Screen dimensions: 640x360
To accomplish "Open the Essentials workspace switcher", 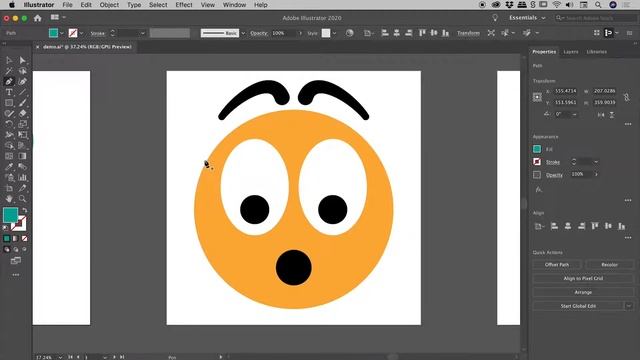I will click(x=527, y=18).
